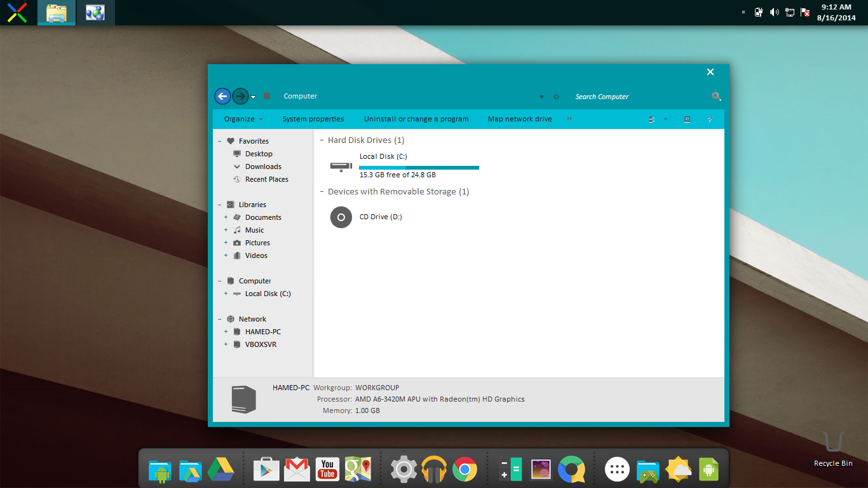Image resolution: width=868 pixels, height=488 pixels.
Task: Collapse the Hard Disk Drives group
Action: coord(322,140)
